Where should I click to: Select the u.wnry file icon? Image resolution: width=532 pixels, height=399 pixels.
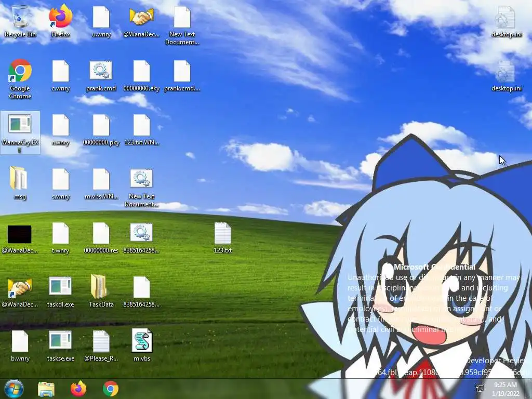point(101,21)
